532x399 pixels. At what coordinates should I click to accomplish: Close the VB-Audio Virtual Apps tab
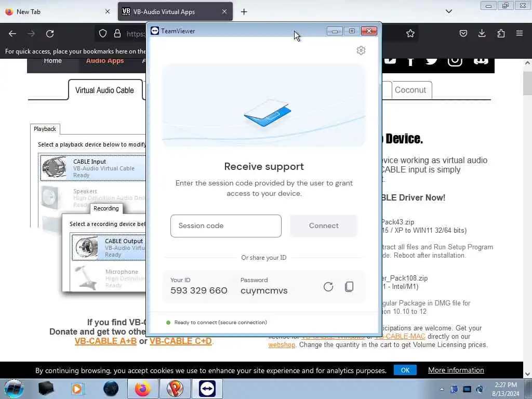click(224, 11)
